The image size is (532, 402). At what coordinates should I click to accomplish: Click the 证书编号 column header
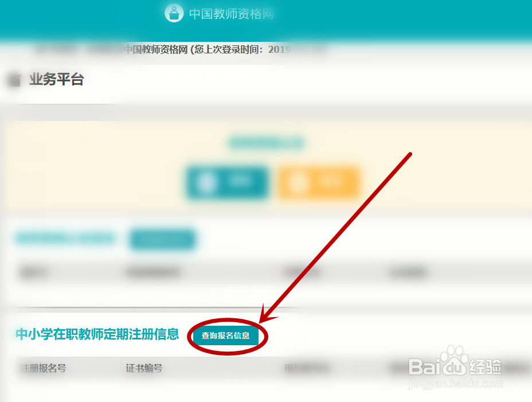click(x=144, y=368)
